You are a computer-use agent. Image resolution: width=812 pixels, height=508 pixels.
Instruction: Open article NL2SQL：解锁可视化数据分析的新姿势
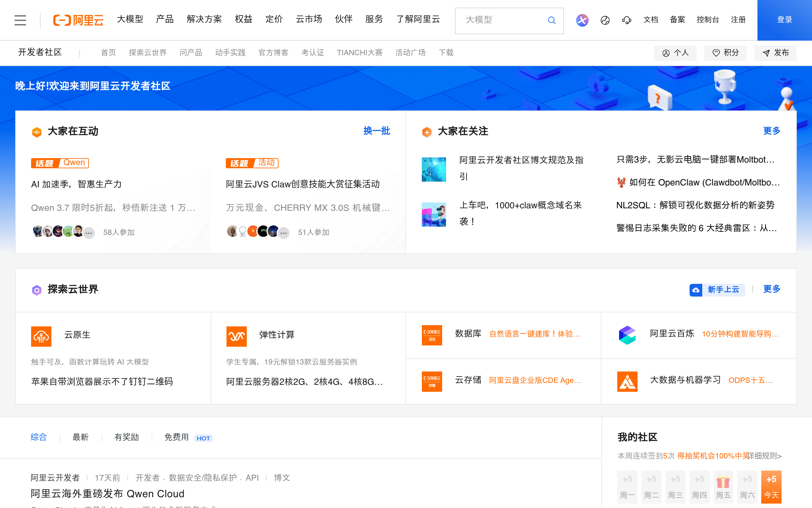tap(695, 205)
